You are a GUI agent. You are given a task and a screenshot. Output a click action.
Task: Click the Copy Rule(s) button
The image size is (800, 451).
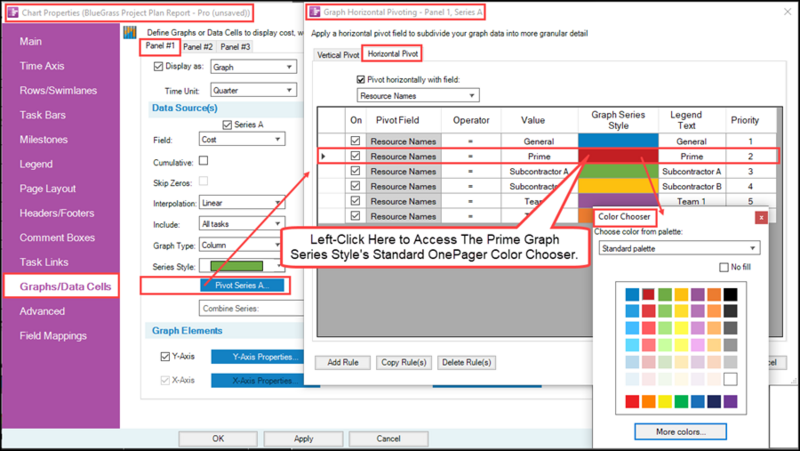click(x=404, y=362)
